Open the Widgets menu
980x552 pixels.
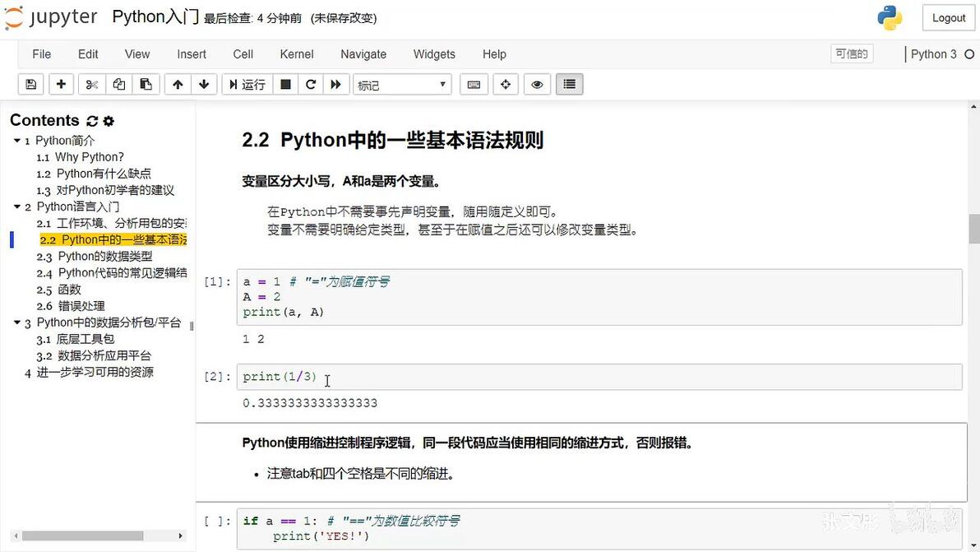pos(434,54)
